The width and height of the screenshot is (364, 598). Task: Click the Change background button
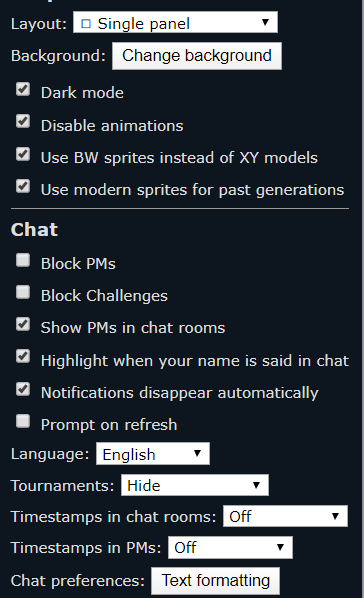197,56
